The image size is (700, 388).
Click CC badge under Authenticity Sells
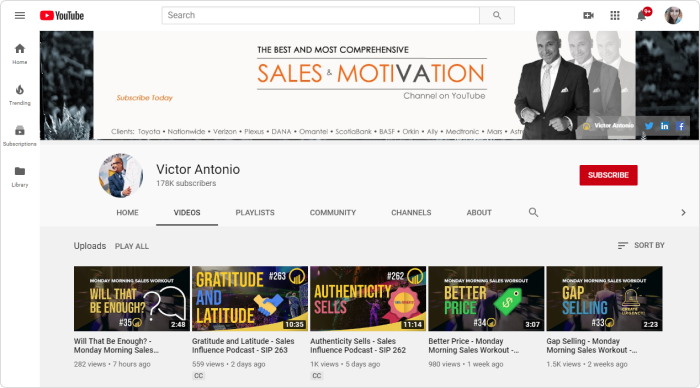pyautogui.click(x=317, y=376)
